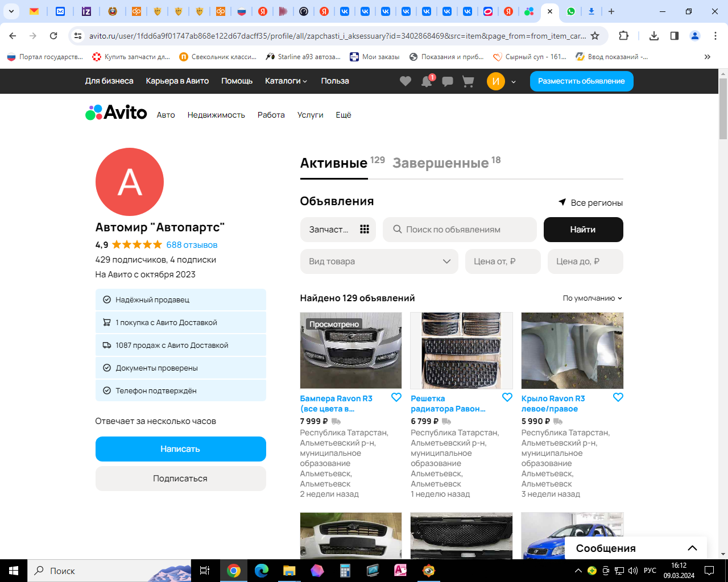
Task: Open the Вид товара dropdown
Action: (379, 261)
